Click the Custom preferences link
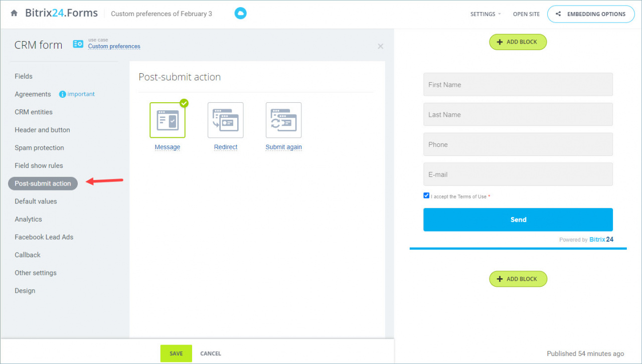The height and width of the screenshot is (364, 642). (x=114, y=47)
